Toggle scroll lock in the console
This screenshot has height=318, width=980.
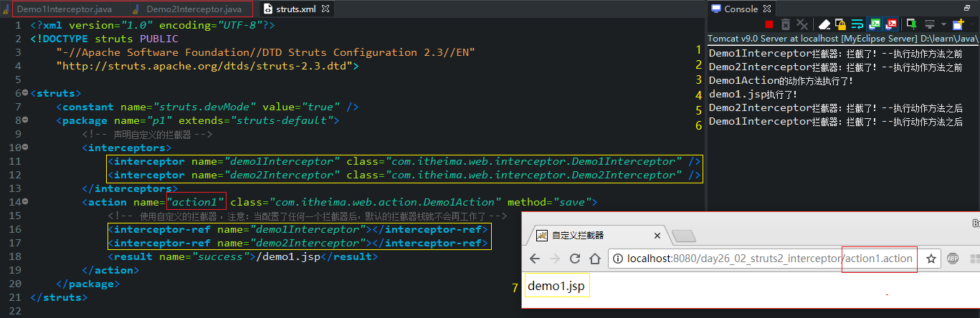pyautogui.click(x=841, y=24)
